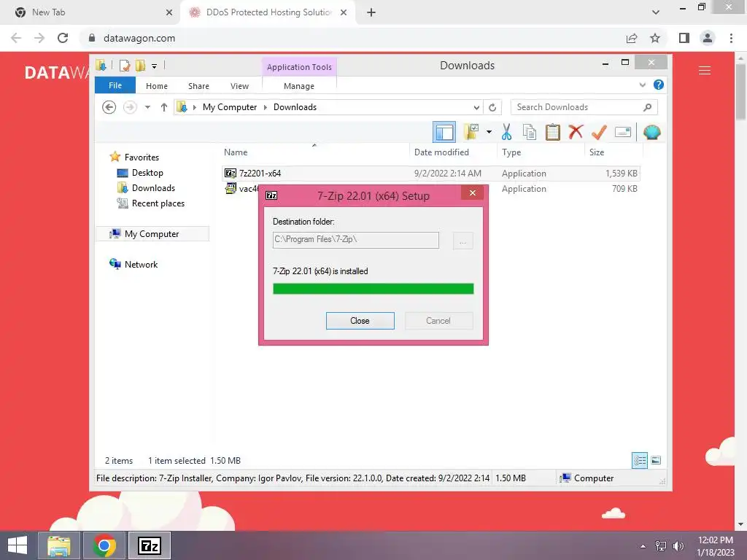Screen dimensions: 747x560
Task: Click the search magnifier icon
Action: [647, 107]
